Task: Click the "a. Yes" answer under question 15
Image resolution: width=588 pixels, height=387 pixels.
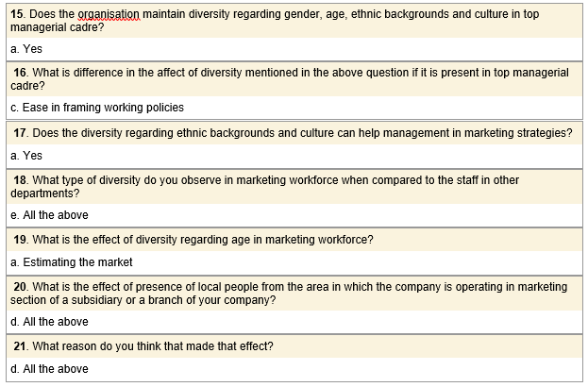Action: (x=26, y=48)
